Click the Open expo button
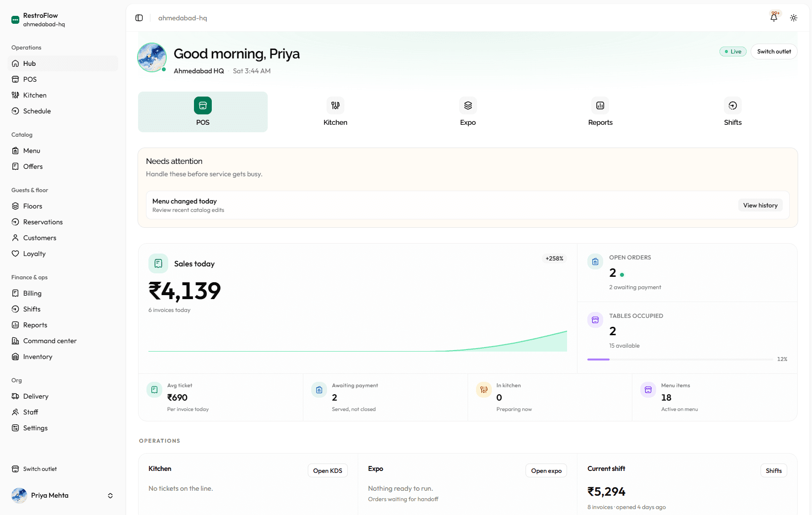This screenshot has height=515, width=812. point(546,471)
